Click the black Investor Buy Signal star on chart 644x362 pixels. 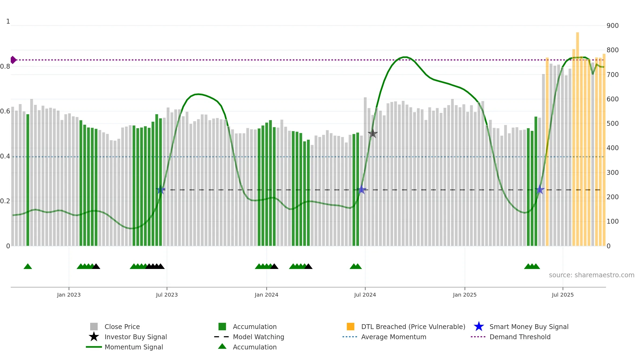pyautogui.click(x=372, y=133)
